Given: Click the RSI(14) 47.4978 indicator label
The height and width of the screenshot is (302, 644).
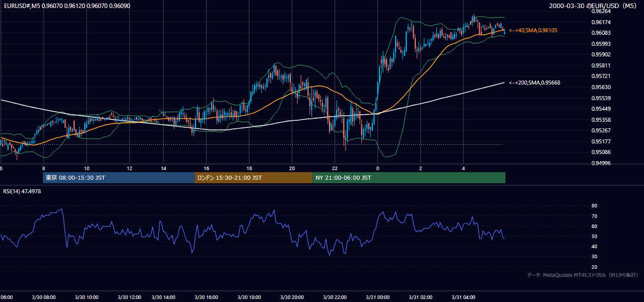Looking at the screenshot, I should pyautogui.click(x=22, y=191).
